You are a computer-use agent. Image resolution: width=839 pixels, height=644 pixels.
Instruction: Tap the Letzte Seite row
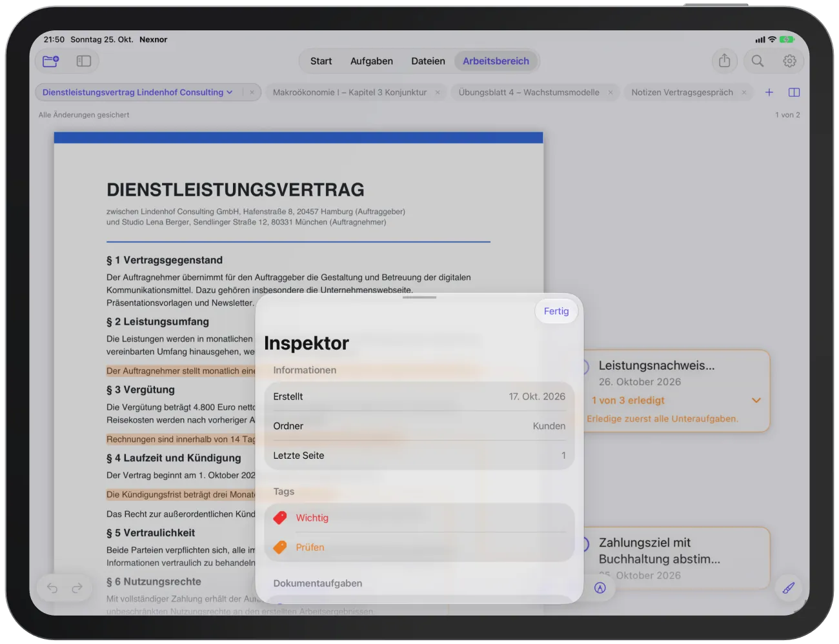[419, 456]
